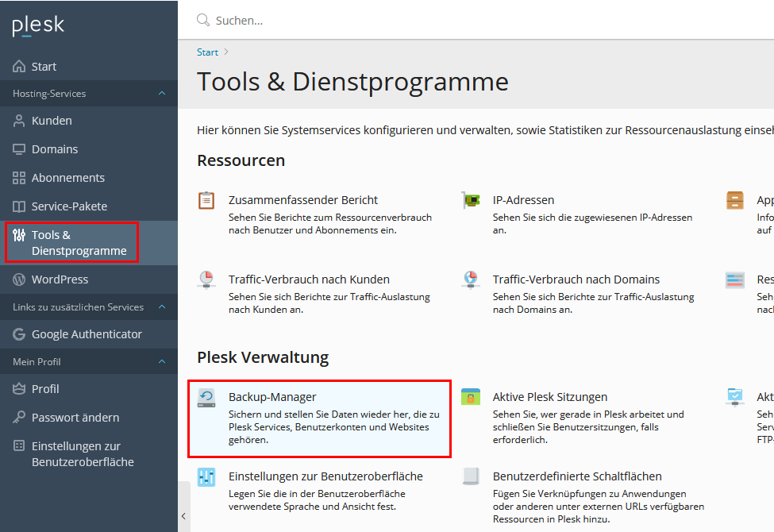Collapse the sidebar with the arrow handle

tap(183, 516)
